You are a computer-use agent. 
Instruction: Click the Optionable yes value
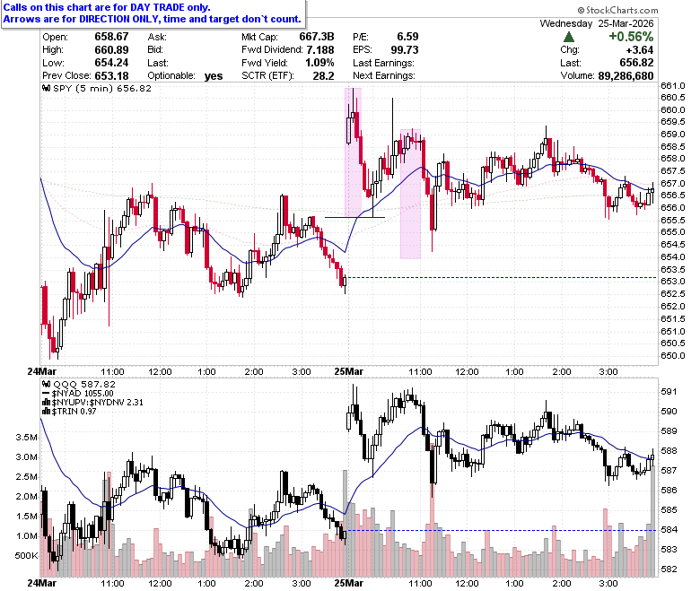(x=214, y=76)
